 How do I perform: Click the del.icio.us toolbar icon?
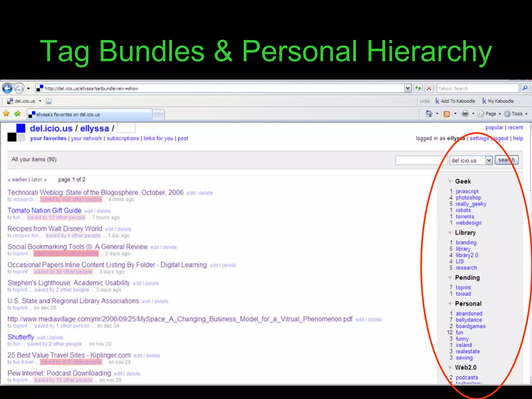[10, 101]
